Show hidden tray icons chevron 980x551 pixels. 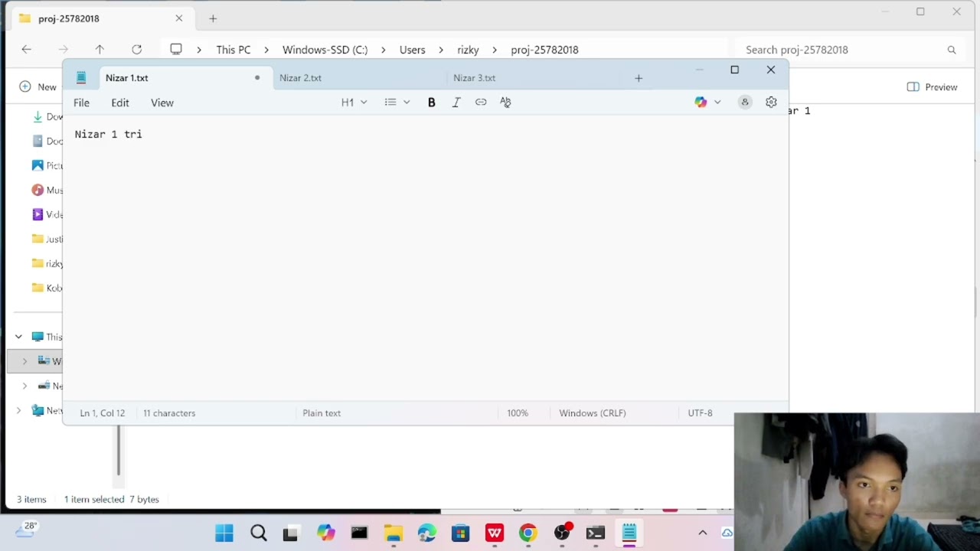[703, 533]
